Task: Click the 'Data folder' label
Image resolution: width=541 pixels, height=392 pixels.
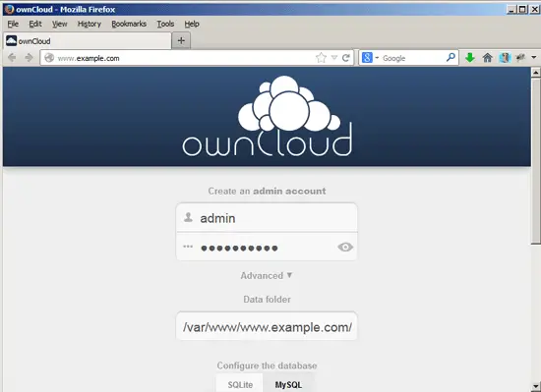Action: point(267,300)
